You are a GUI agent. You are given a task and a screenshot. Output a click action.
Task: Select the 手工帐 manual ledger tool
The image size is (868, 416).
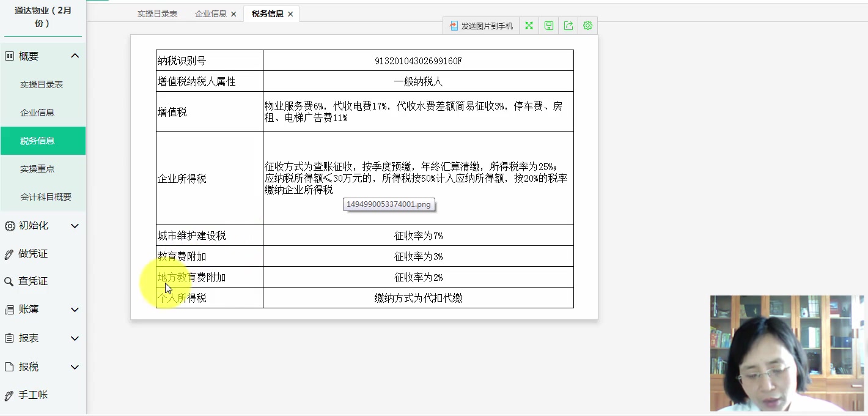(x=35, y=395)
